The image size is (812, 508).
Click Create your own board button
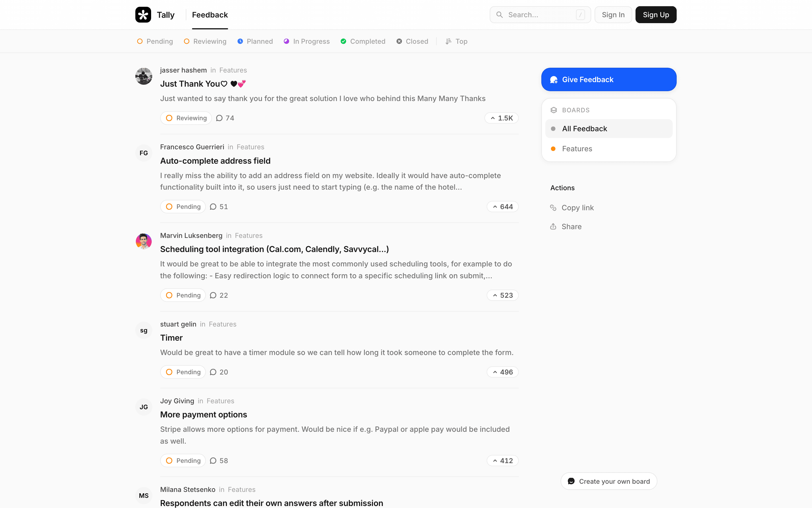pyautogui.click(x=609, y=481)
